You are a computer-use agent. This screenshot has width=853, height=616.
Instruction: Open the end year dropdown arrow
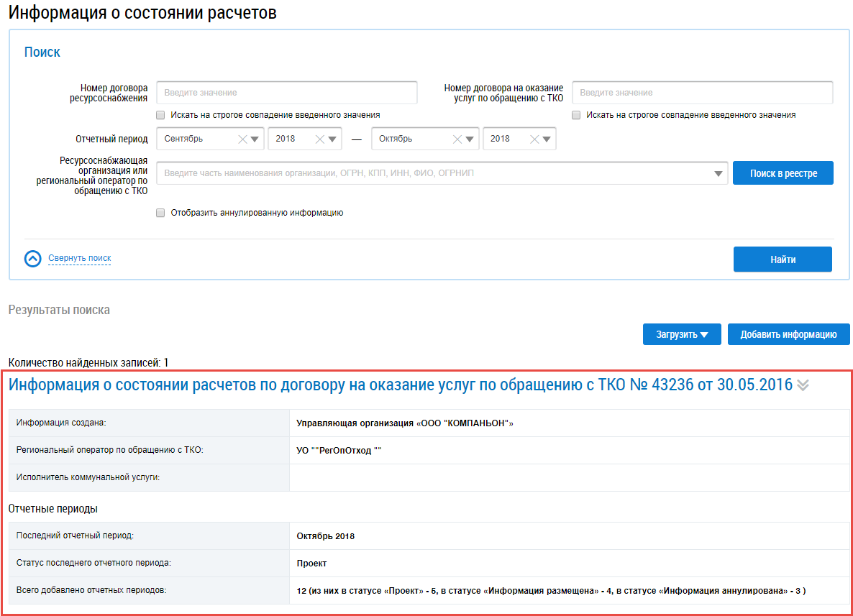[547, 139]
